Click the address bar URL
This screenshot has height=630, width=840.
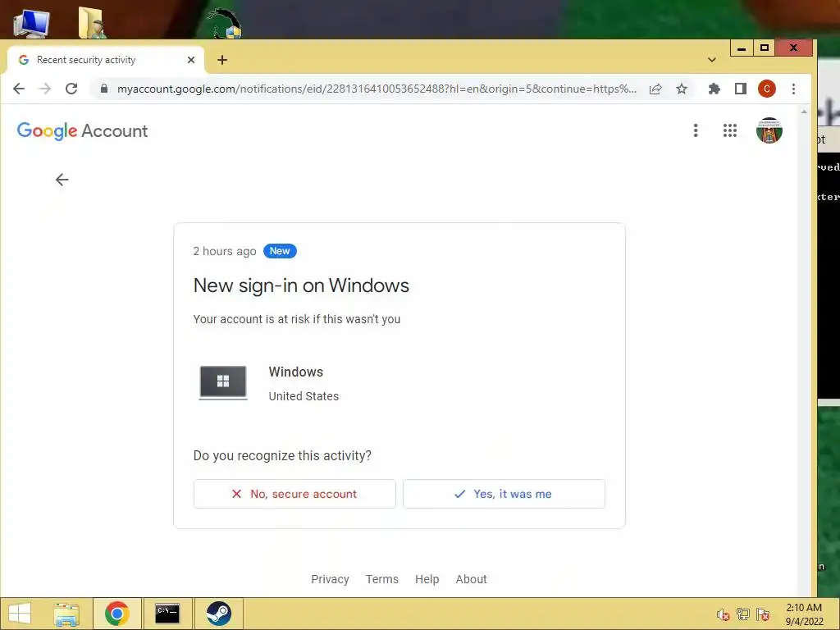tap(377, 89)
